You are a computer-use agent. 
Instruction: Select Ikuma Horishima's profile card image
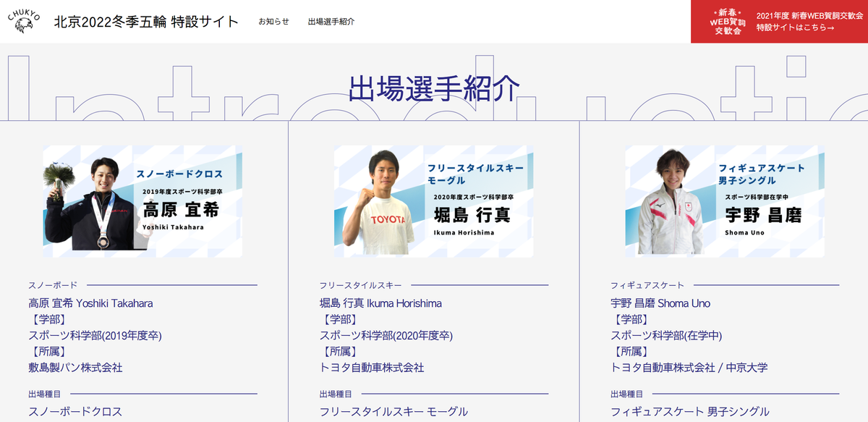tap(434, 201)
